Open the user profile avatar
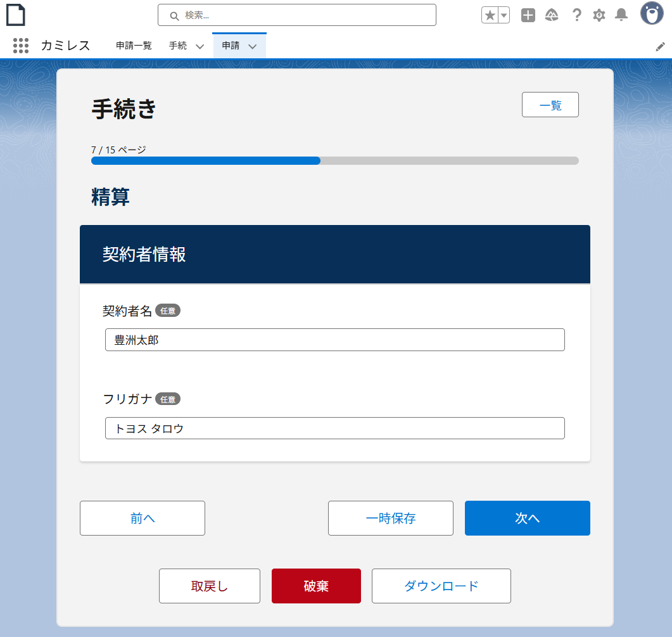 pos(652,13)
